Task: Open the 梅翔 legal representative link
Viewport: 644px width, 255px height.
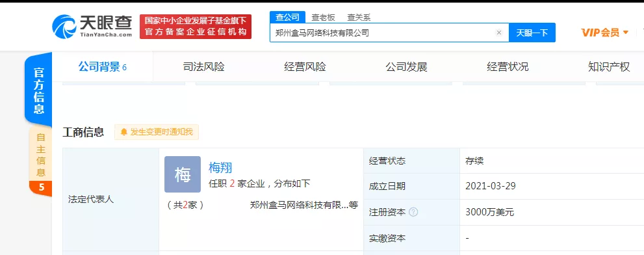Action: (220, 167)
